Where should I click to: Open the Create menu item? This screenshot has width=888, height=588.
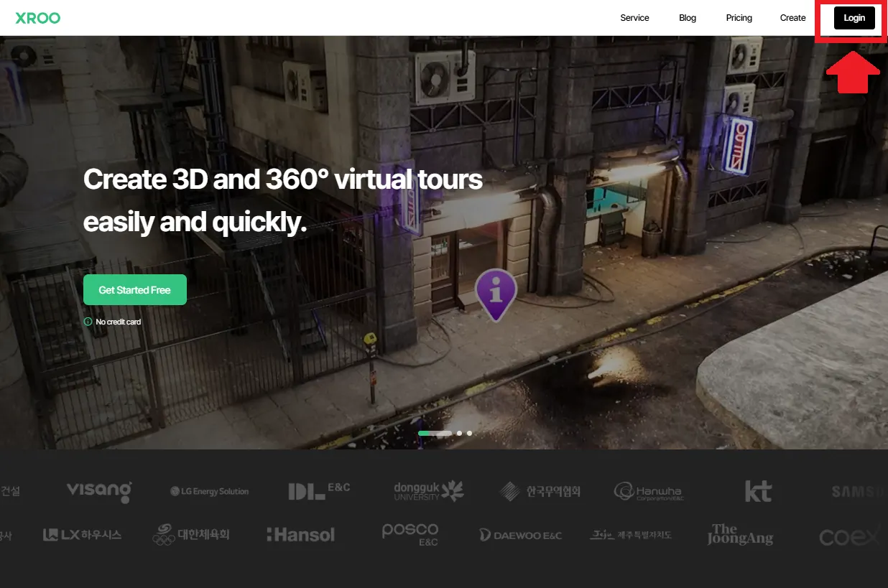coord(792,18)
